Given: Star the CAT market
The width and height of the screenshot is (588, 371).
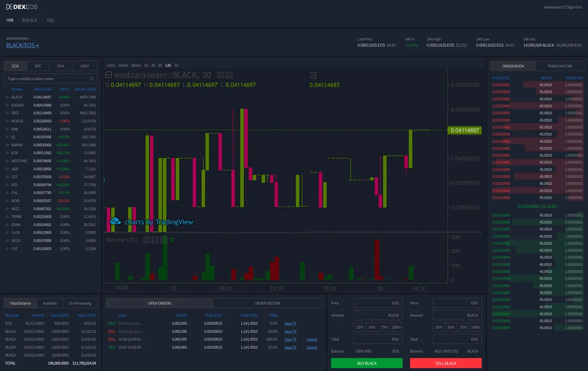Looking at the screenshot, I should pos(7,249).
